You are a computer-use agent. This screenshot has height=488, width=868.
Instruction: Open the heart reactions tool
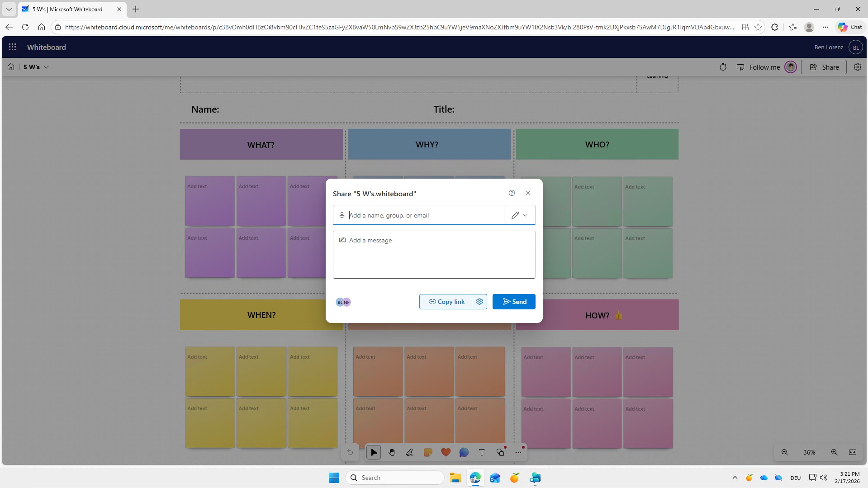pyautogui.click(x=446, y=452)
